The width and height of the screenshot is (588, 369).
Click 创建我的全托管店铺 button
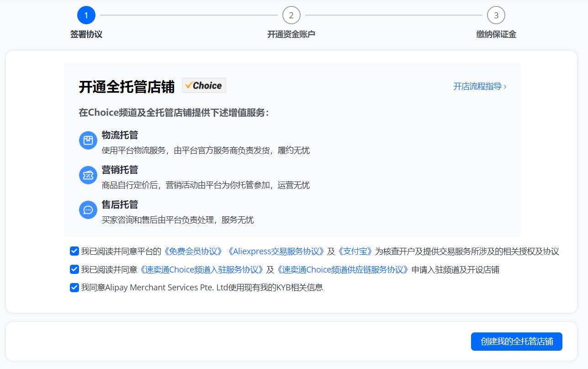pyautogui.click(x=516, y=341)
